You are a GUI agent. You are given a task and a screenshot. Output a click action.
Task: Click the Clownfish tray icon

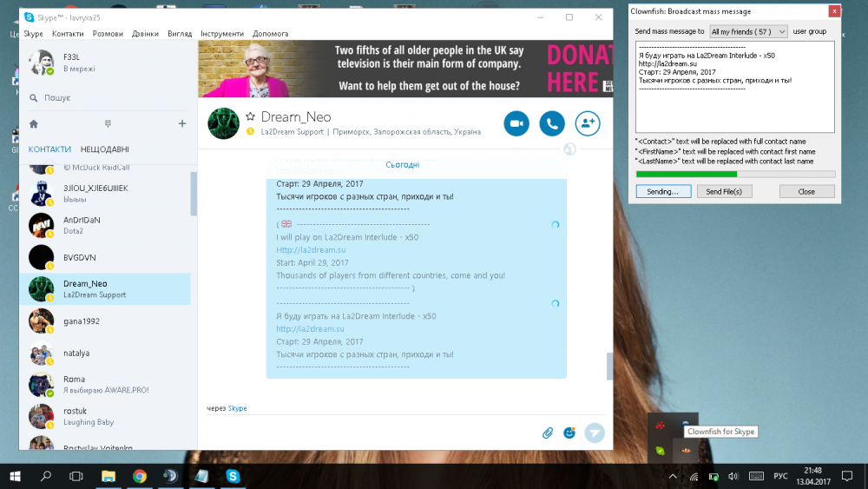point(687,450)
